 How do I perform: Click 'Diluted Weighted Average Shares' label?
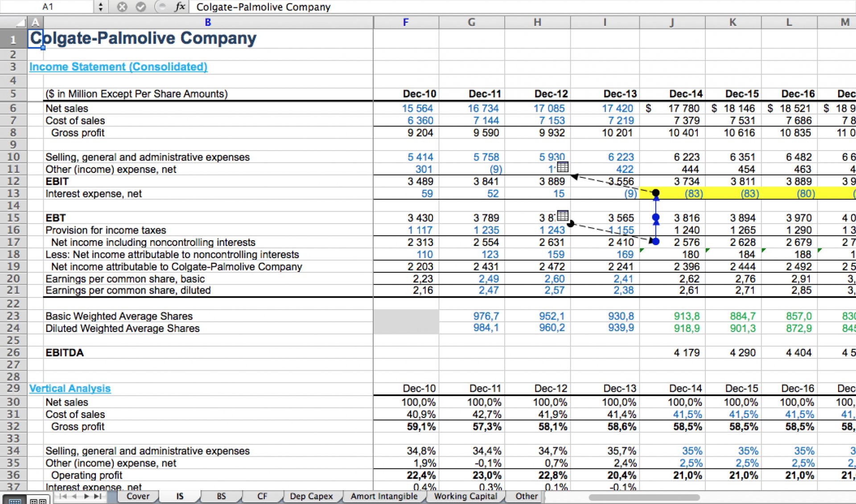point(123,328)
